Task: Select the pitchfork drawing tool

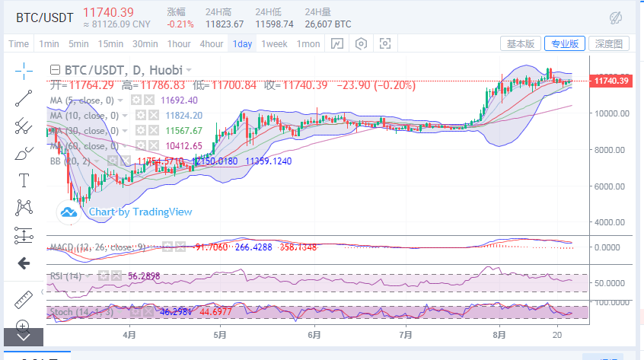Action: point(24,126)
